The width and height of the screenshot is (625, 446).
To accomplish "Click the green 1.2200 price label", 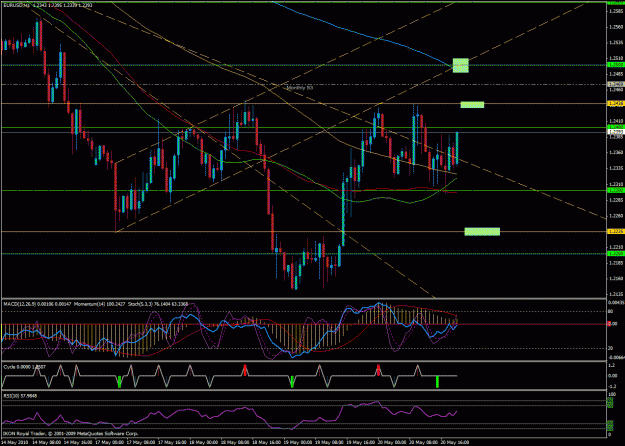I will [615, 253].
